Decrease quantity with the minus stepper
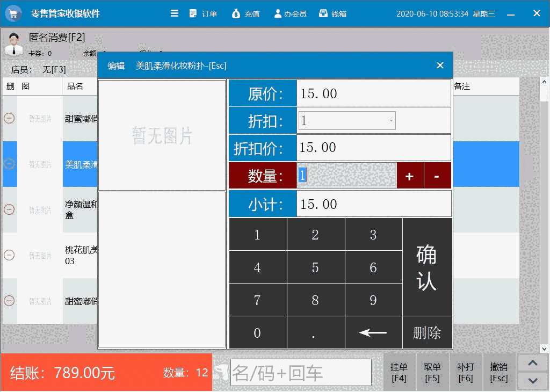The width and height of the screenshot is (550, 392). (x=437, y=176)
